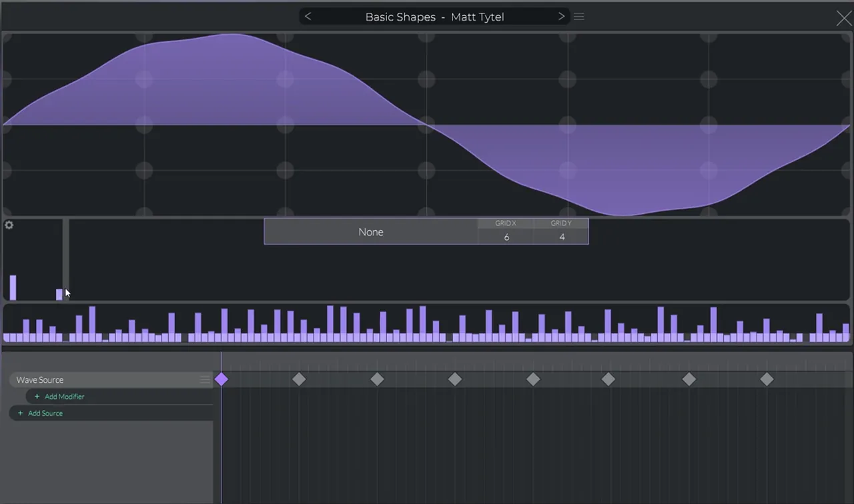Click the first harmonic amplitude bar below the gear
Image resolution: width=854 pixels, height=504 pixels.
pos(13,287)
